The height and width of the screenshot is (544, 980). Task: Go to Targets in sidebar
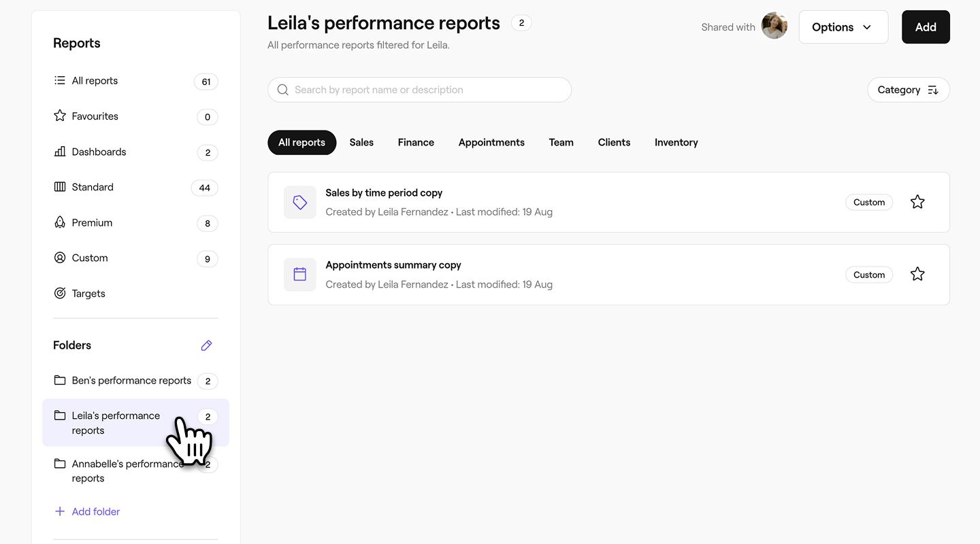(88, 294)
